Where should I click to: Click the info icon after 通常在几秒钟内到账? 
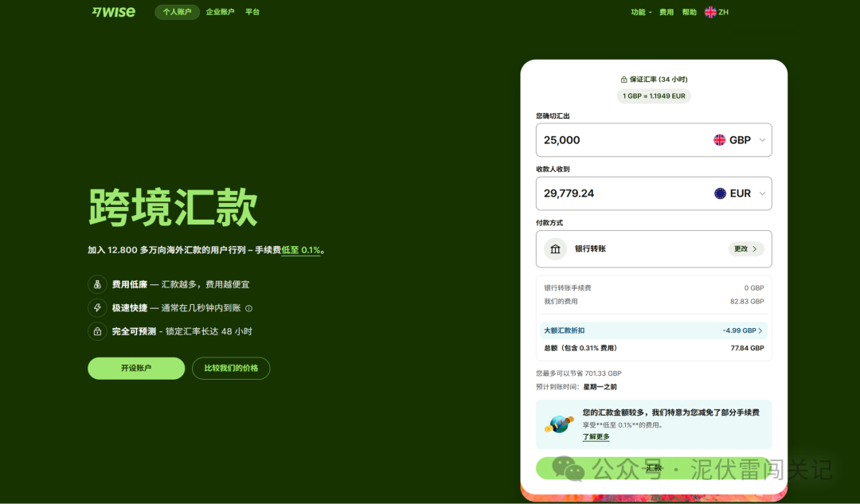click(x=248, y=308)
